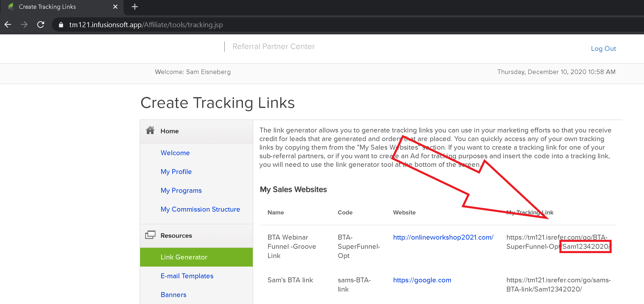
Task: Open E-mail Templates resource
Action: [x=187, y=276]
